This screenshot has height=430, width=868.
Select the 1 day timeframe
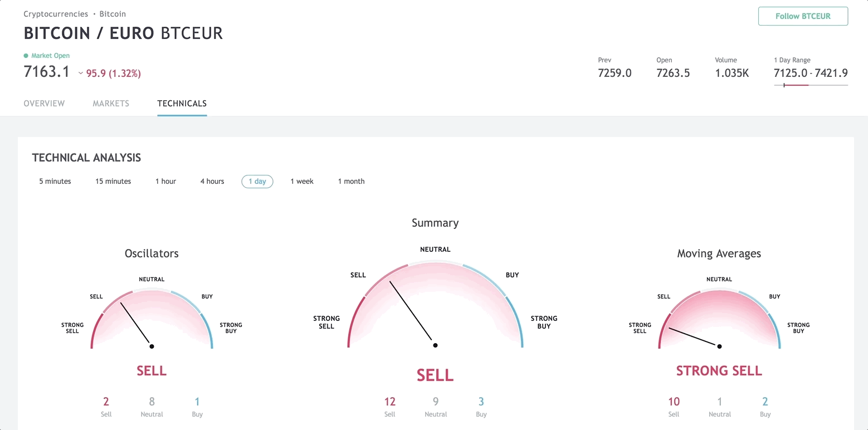(x=257, y=181)
